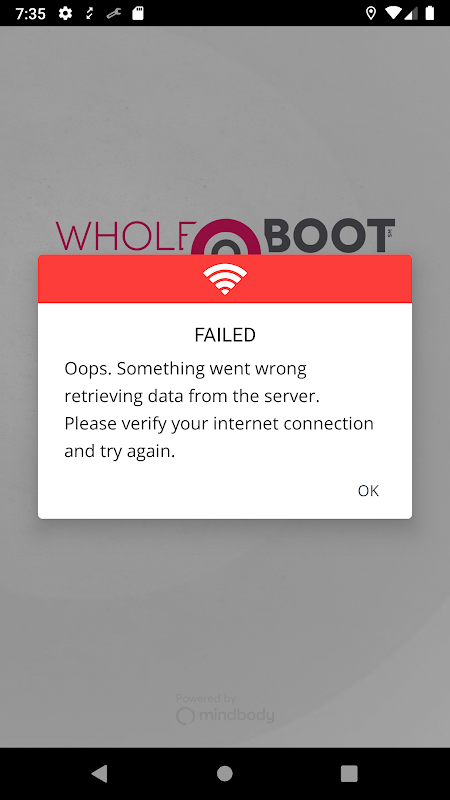The height and width of the screenshot is (800, 450).
Task: Tap the white Wi-Fi icon in red banner
Action: (225, 279)
